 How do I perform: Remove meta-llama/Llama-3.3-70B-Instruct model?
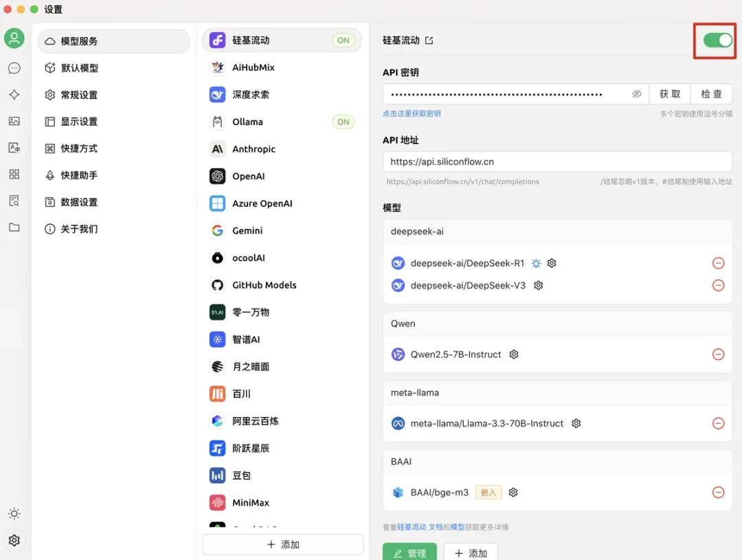point(718,424)
